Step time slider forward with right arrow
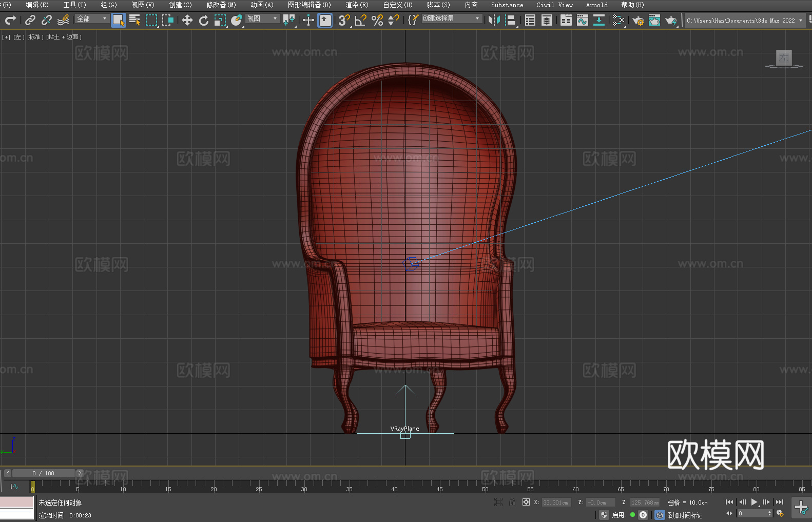812x522 pixels. pos(80,473)
